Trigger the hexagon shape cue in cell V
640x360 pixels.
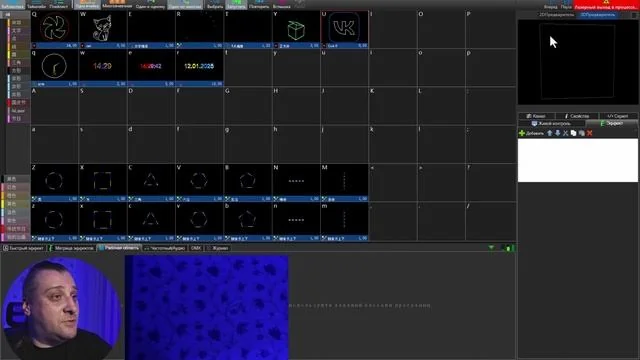199,182
